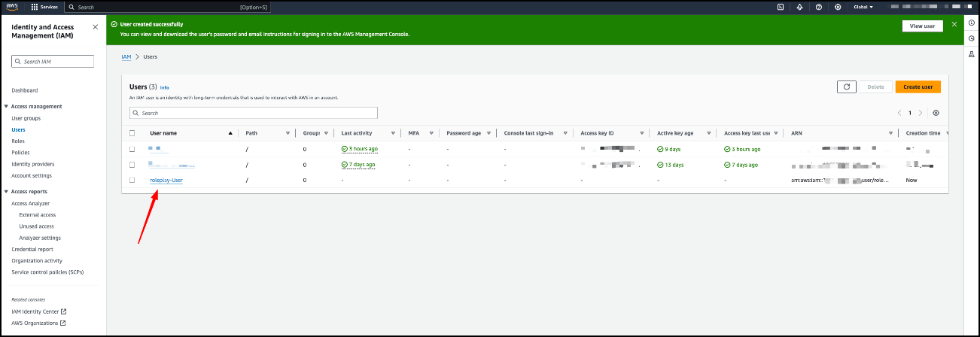Open the notifications bell icon
Screen dimensions: 980x337
click(x=799, y=7)
